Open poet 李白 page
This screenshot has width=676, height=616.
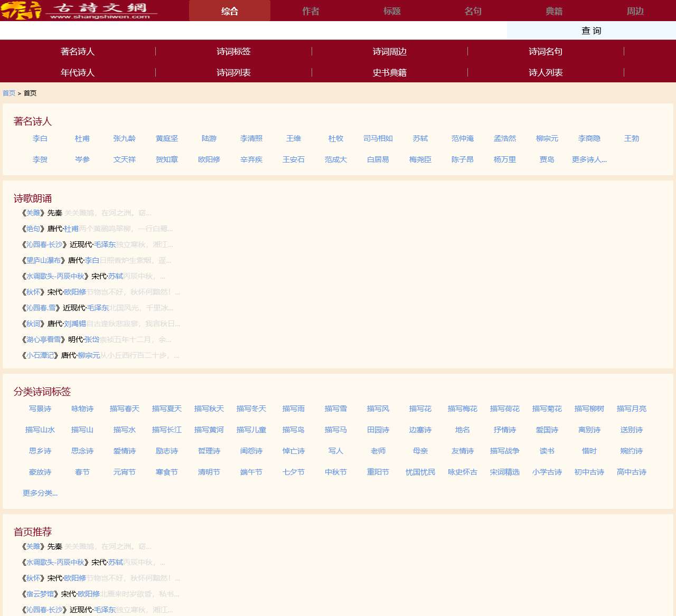[40, 138]
